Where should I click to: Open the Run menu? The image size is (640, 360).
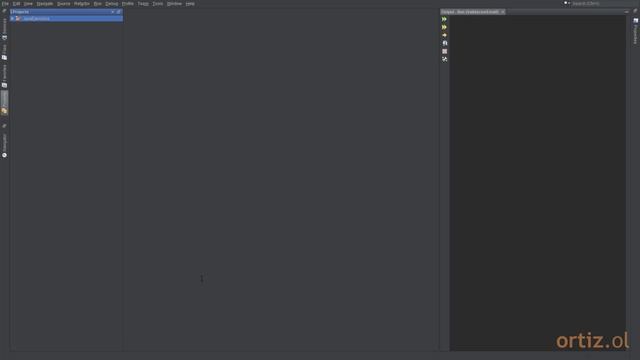[x=98, y=4]
